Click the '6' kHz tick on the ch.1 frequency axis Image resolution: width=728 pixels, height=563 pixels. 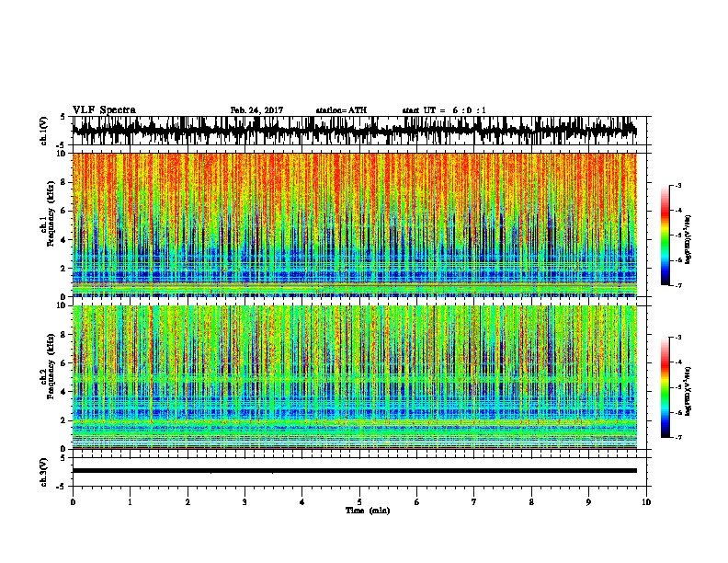[64, 211]
